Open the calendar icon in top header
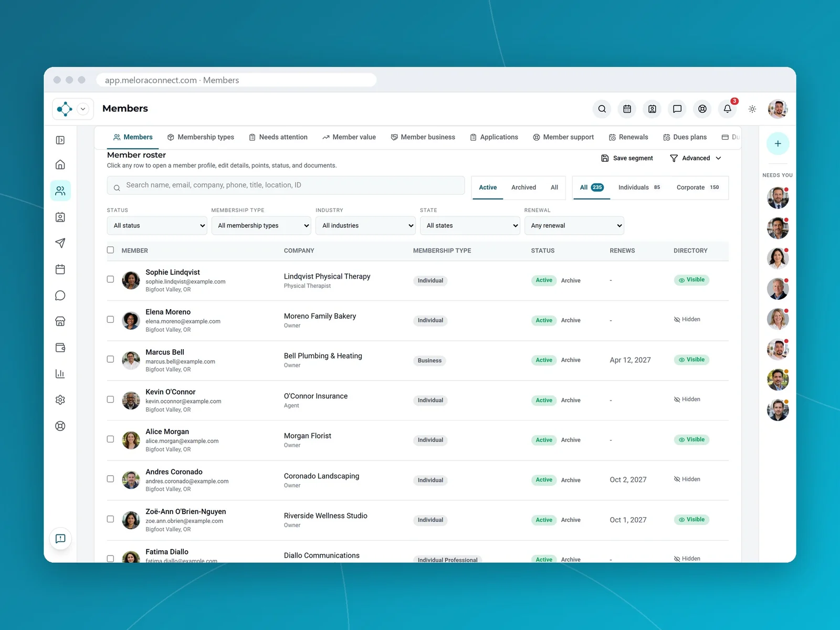The height and width of the screenshot is (630, 840). pos(627,109)
